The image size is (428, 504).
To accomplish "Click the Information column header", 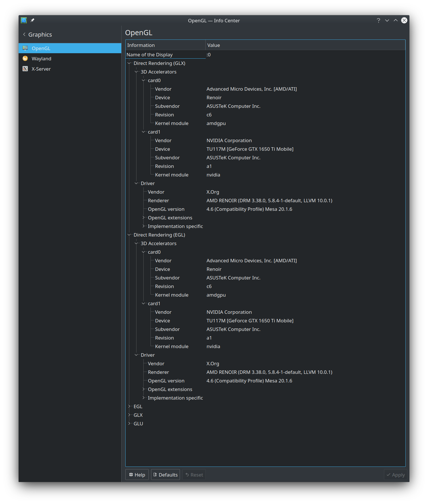I will pos(165,45).
